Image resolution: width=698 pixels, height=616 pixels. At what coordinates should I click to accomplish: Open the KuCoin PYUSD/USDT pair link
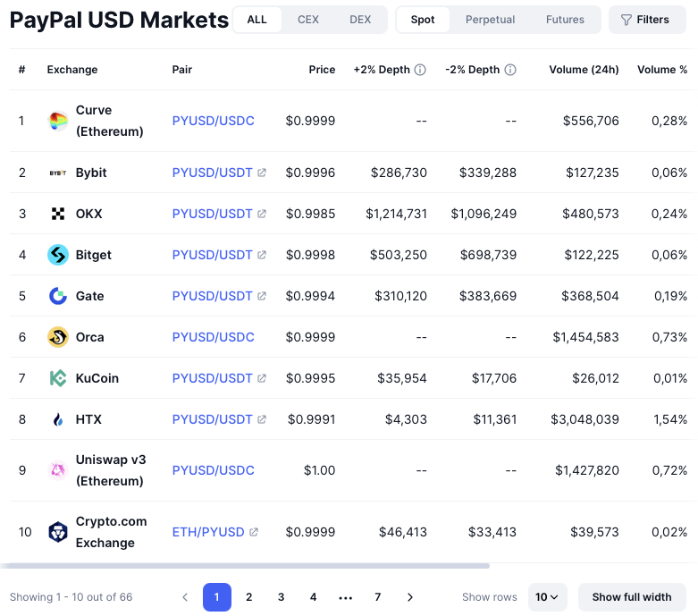point(213,378)
